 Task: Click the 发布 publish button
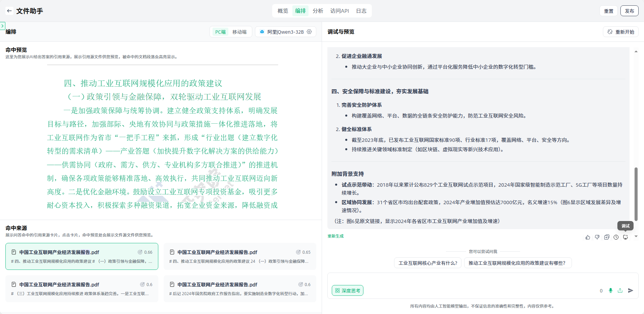629,11
